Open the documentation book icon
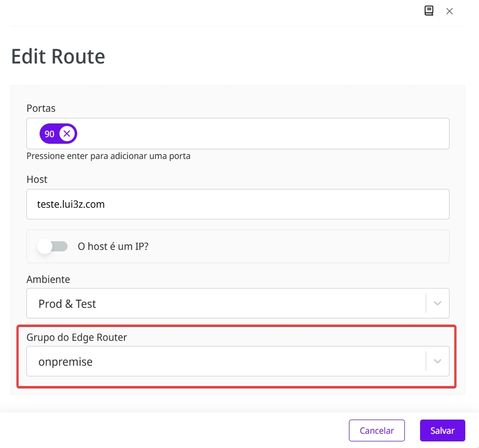479x448 pixels. [429, 11]
